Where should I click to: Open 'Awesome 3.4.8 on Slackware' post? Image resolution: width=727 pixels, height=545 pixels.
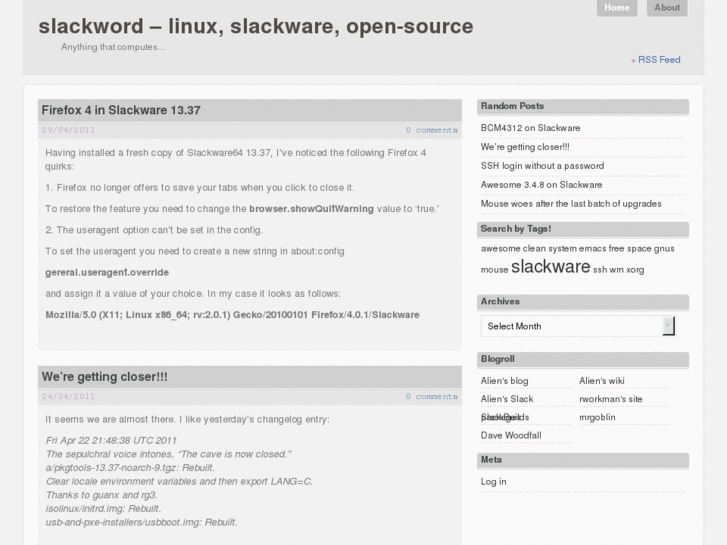click(x=541, y=185)
